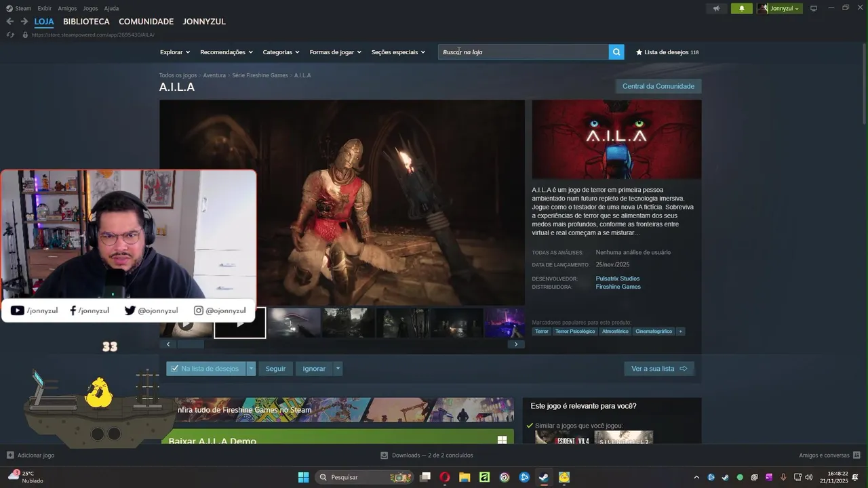
Task: Open File Explorer from taskbar
Action: tap(465, 477)
